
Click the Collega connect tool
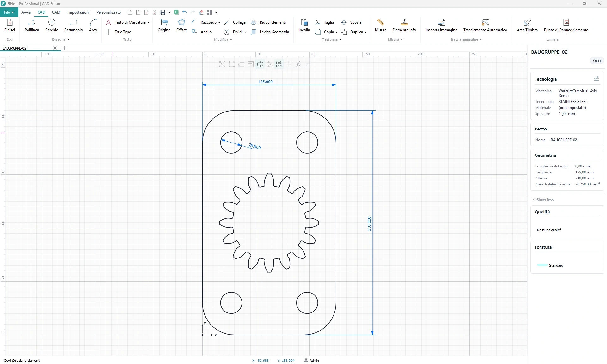coord(235,22)
